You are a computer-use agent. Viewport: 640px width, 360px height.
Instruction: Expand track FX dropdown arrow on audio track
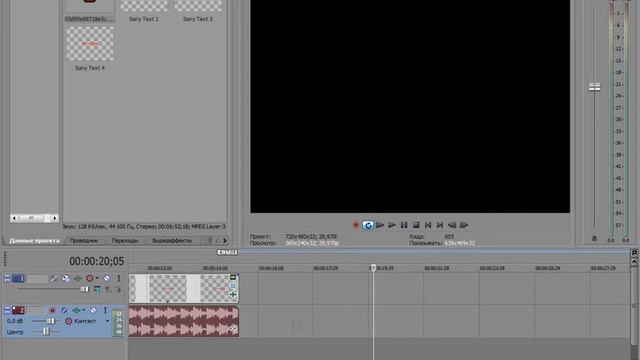click(84, 310)
